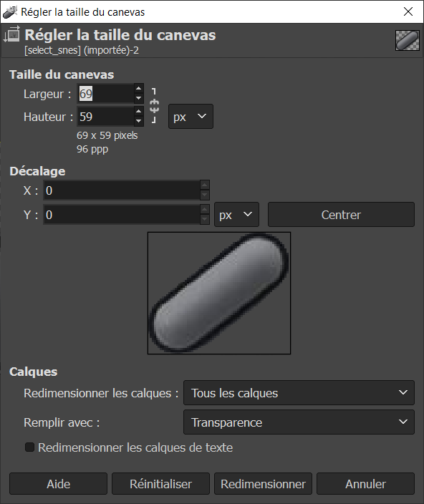Screen dimensions: 424x504
Task: Click the Centrer button
Action: (x=341, y=214)
